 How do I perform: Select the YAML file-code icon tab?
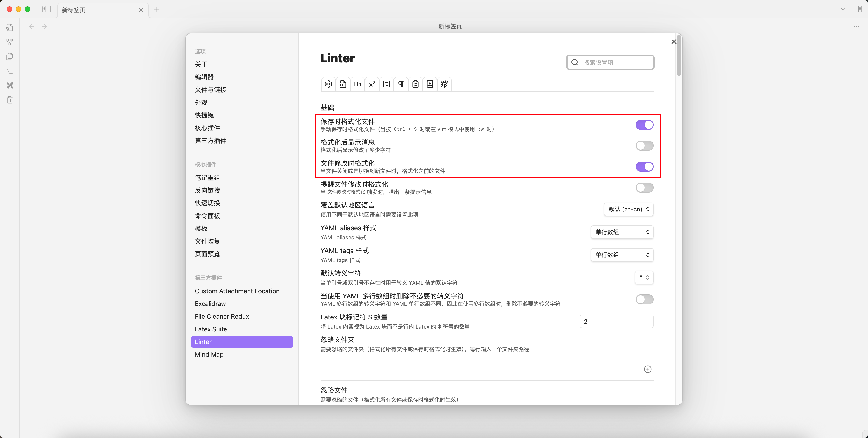pyautogui.click(x=343, y=84)
